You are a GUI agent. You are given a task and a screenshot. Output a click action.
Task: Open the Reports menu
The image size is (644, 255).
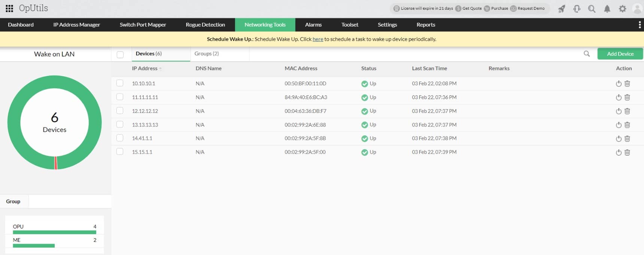[426, 25]
